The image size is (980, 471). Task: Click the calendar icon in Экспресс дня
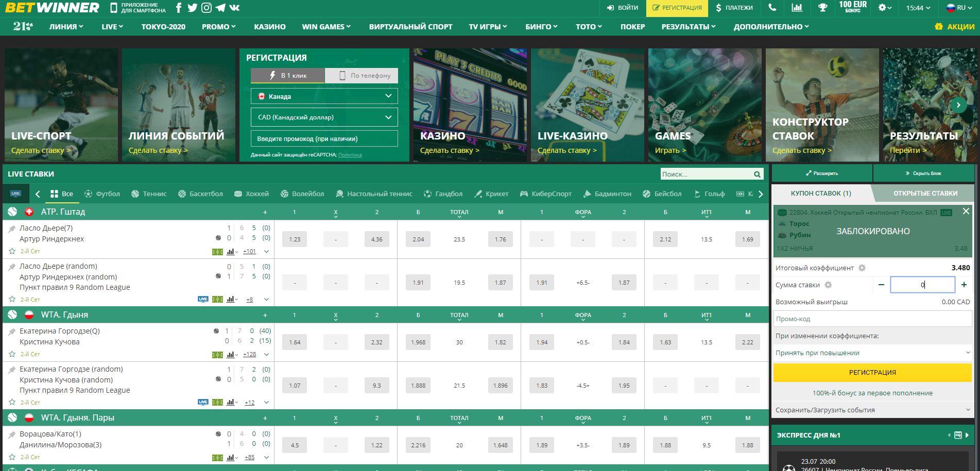[958, 435]
